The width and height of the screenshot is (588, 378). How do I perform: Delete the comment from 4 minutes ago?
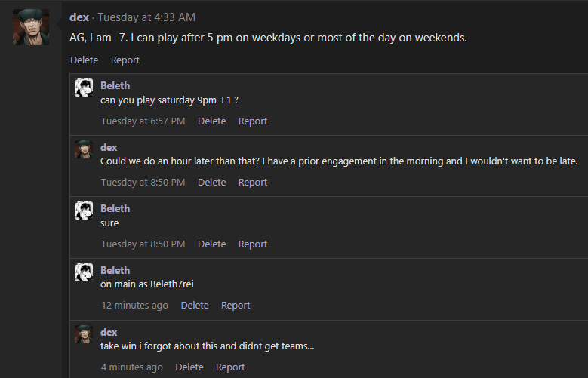coord(189,367)
